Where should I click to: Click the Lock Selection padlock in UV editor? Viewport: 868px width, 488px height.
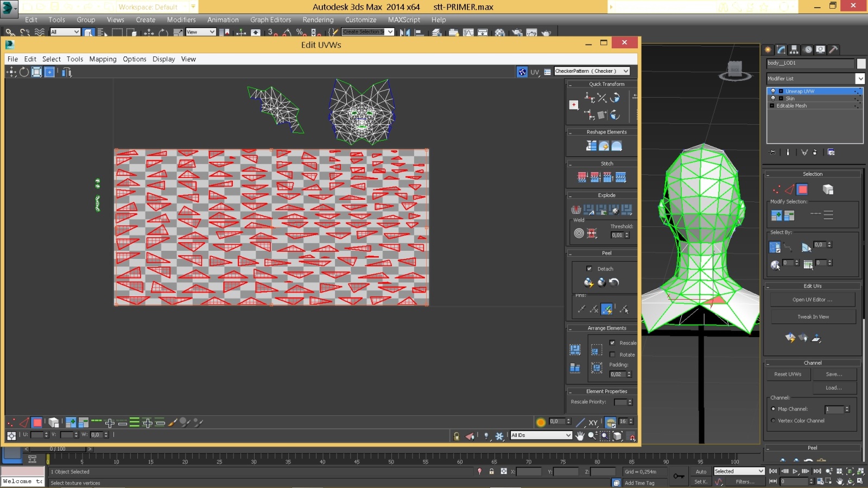(457, 436)
